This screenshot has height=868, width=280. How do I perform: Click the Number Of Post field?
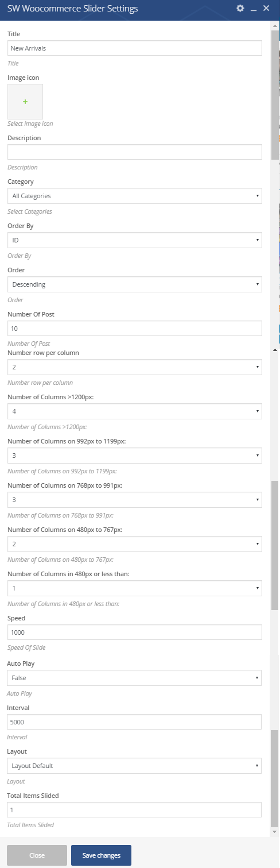coord(135,329)
